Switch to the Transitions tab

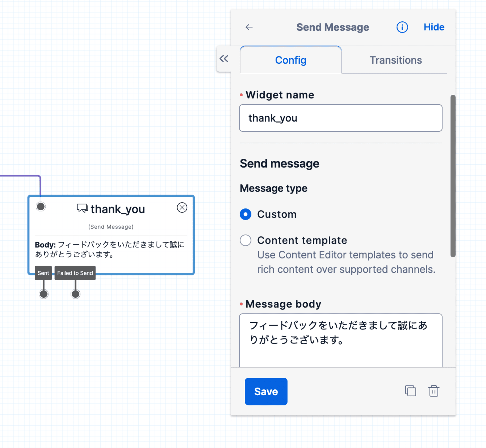396,60
